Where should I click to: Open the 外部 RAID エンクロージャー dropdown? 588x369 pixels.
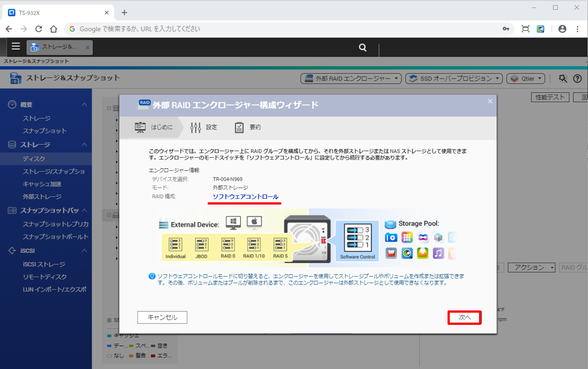tap(351, 78)
